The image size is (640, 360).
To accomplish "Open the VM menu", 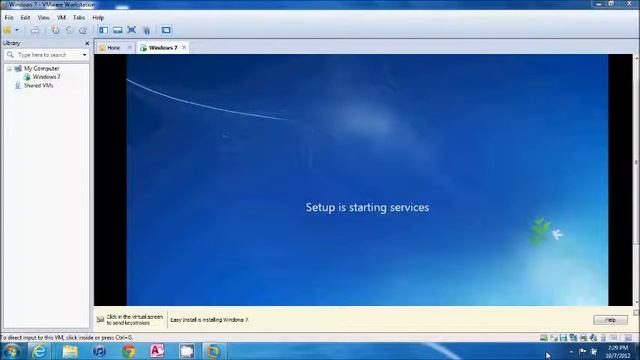I will 61,18.
